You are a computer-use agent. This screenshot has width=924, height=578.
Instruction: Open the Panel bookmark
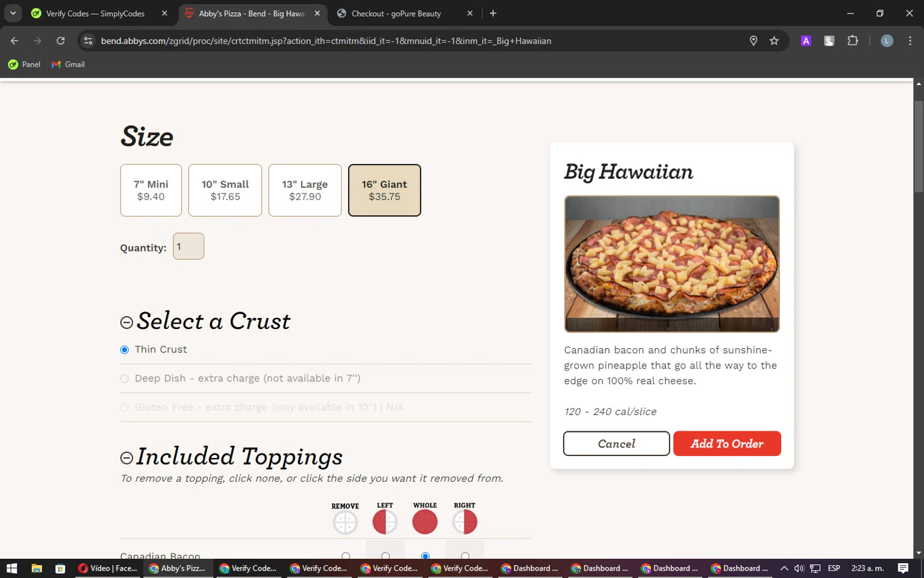point(24,64)
